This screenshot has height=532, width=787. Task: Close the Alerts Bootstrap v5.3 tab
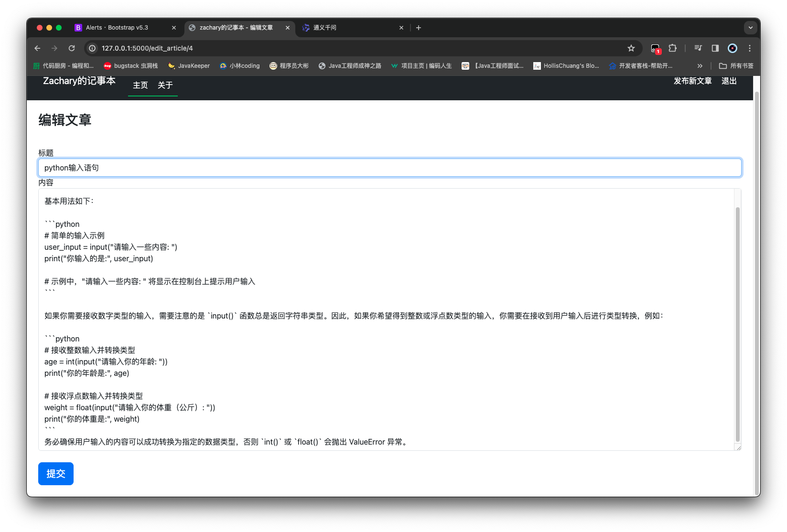tap(174, 28)
